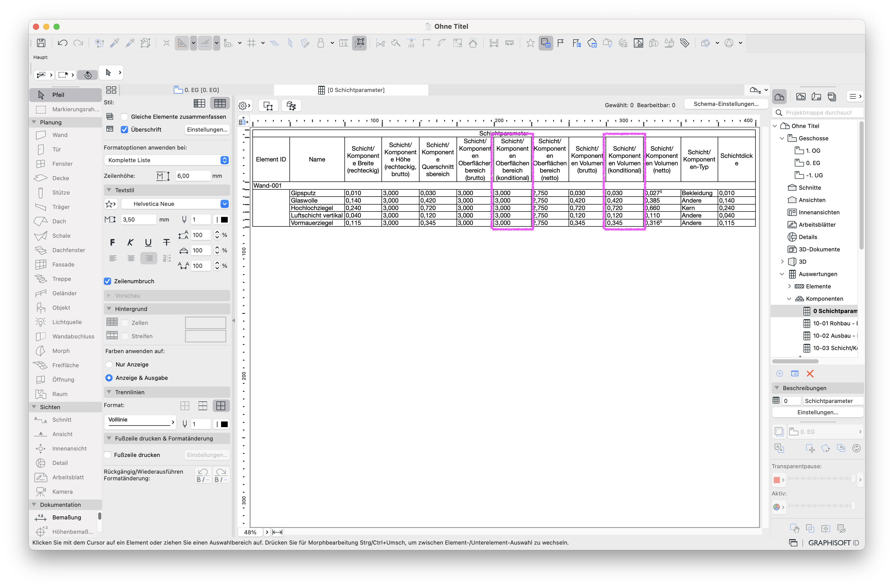The image size is (894, 588).
Task: Select the Kamera tool
Action: [66, 492]
